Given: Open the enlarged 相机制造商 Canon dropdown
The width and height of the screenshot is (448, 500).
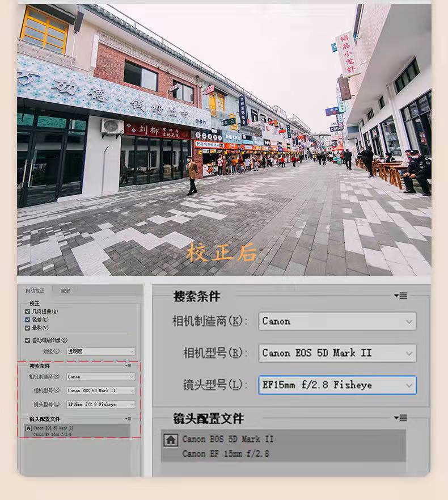Looking at the screenshot, I should coord(337,321).
